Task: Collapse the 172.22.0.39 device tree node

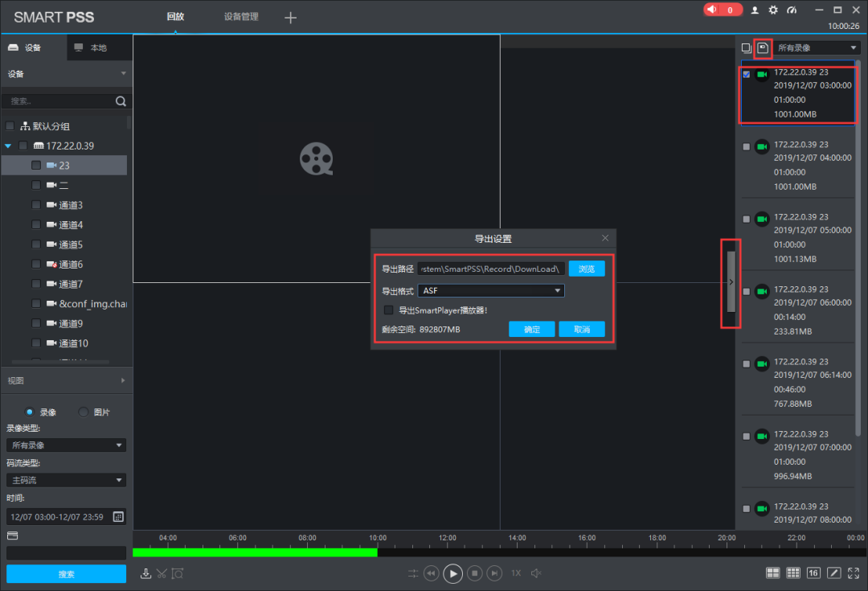Action: pyautogui.click(x=8, y=146)
